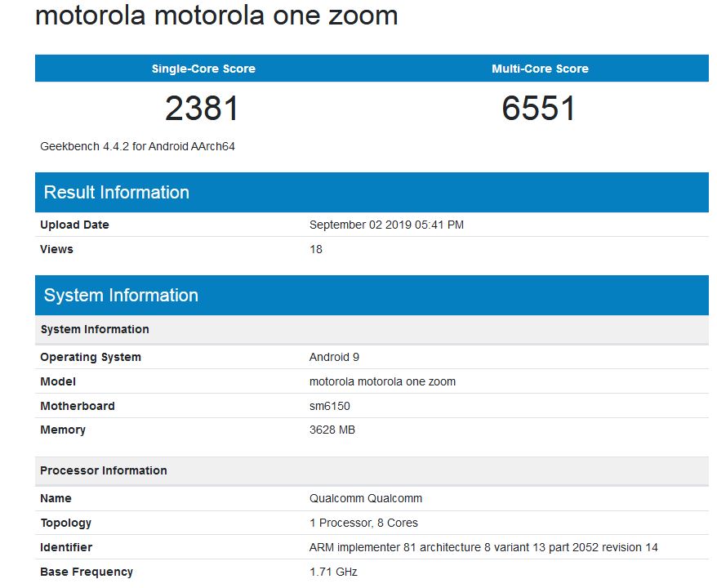Select the Multi-Core Score header
This screenshot has height=588, width=717.
click(x=540, y=69)
